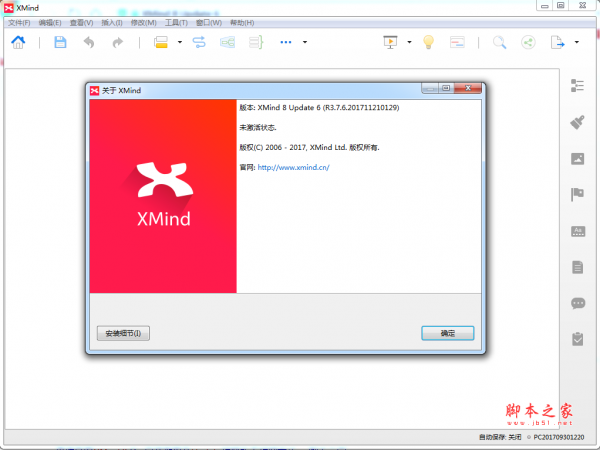This screenshot has width=600, height=450.
Task: Open the 修改(M) menu
Action: tap(143, 23)
